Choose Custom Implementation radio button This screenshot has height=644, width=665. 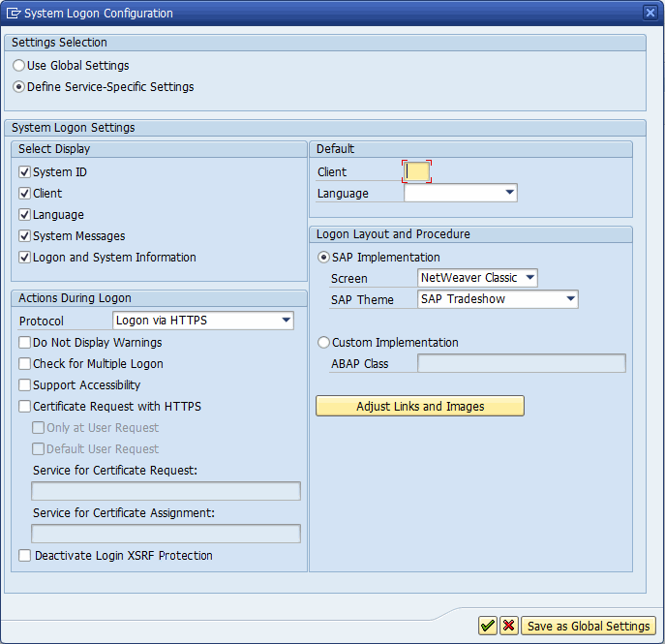[x=324, y=343]
